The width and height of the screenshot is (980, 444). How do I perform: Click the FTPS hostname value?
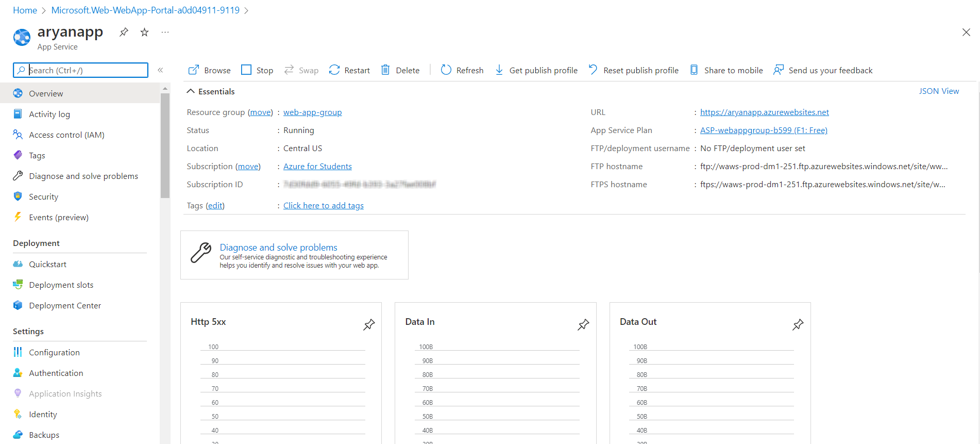pos(823,185)
